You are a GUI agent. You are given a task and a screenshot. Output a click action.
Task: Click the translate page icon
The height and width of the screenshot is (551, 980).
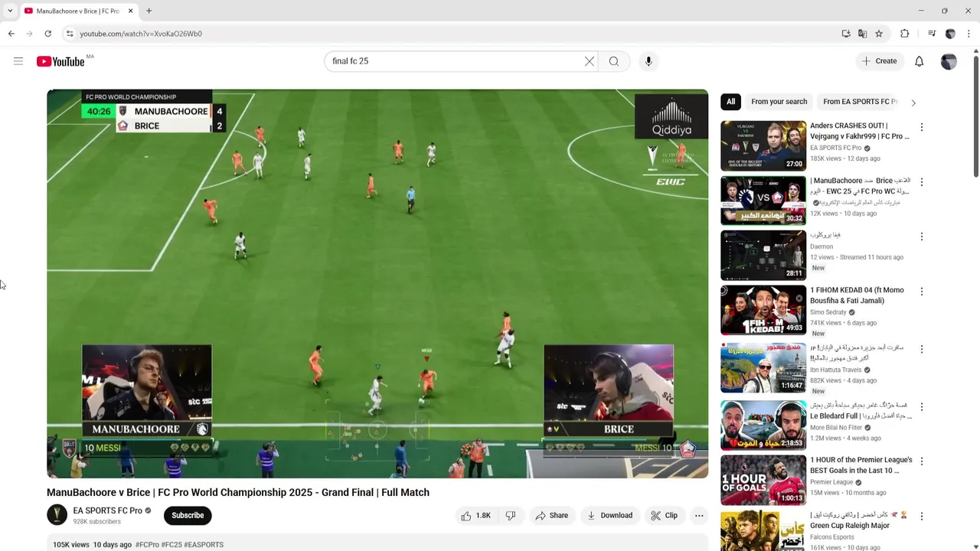click(862, 34)
